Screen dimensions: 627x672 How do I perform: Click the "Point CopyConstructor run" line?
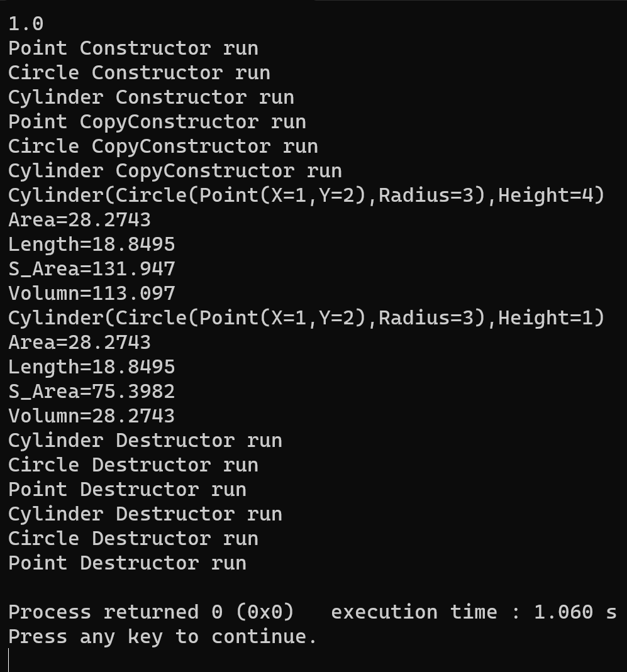coord(157,122)
